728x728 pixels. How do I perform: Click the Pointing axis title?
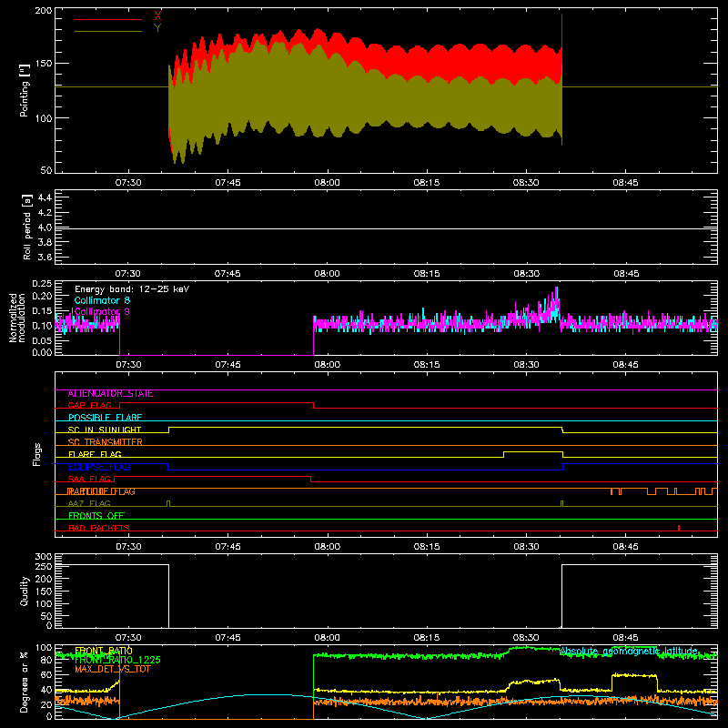pyautogui.click(x=25, y=90)
